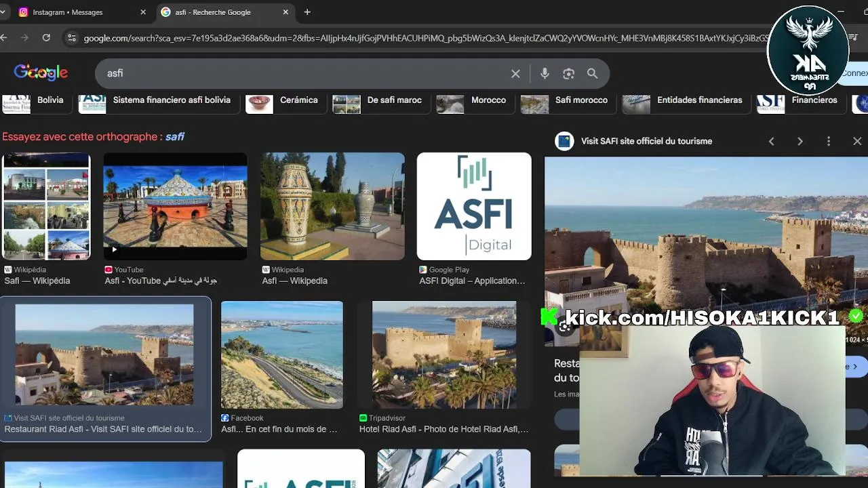
Task: Click Google Play source label
Action: point(449,270)
